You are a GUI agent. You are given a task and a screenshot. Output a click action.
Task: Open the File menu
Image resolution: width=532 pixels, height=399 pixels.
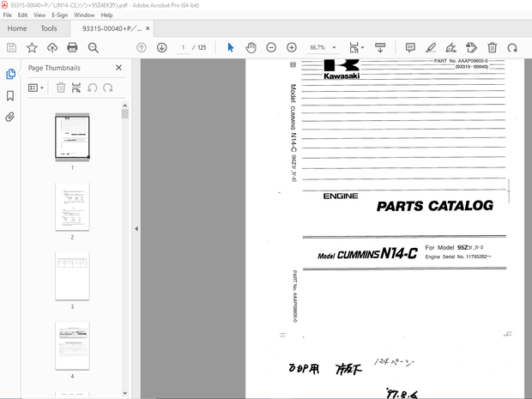7,15
